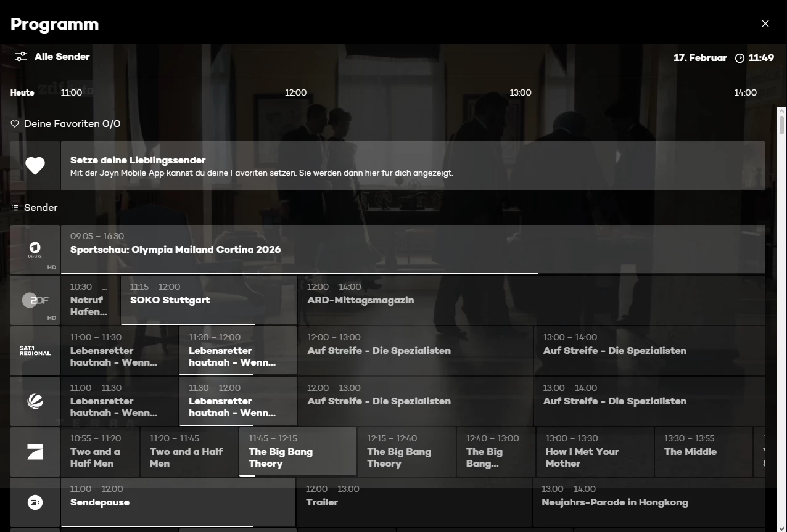The image size is (787, 532).
Task: Select The Big Bang Theory at 11:45
Action: (298, 452)
